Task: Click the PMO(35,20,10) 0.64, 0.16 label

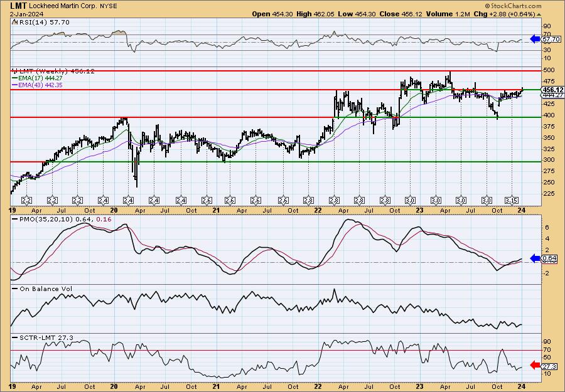Action: (x=65, y=220)
